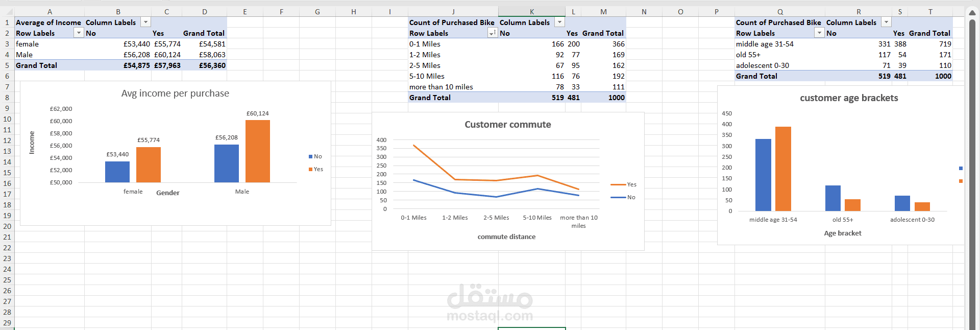Click the customer age brackets chart title
This screenshot has width=980, height=330.
coord(849,98)
